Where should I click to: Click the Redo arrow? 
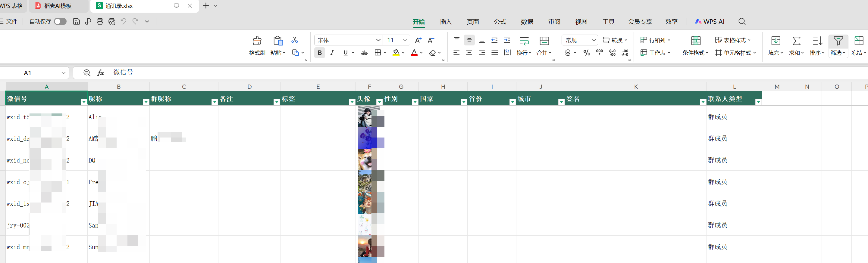(x=136, y=22)
